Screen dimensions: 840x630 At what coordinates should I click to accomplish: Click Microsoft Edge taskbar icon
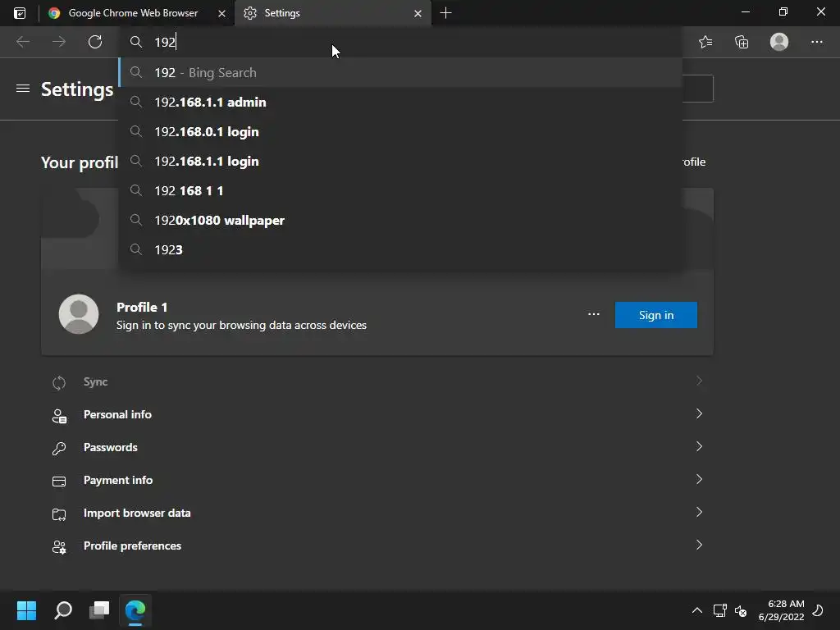tap(135, 610)
